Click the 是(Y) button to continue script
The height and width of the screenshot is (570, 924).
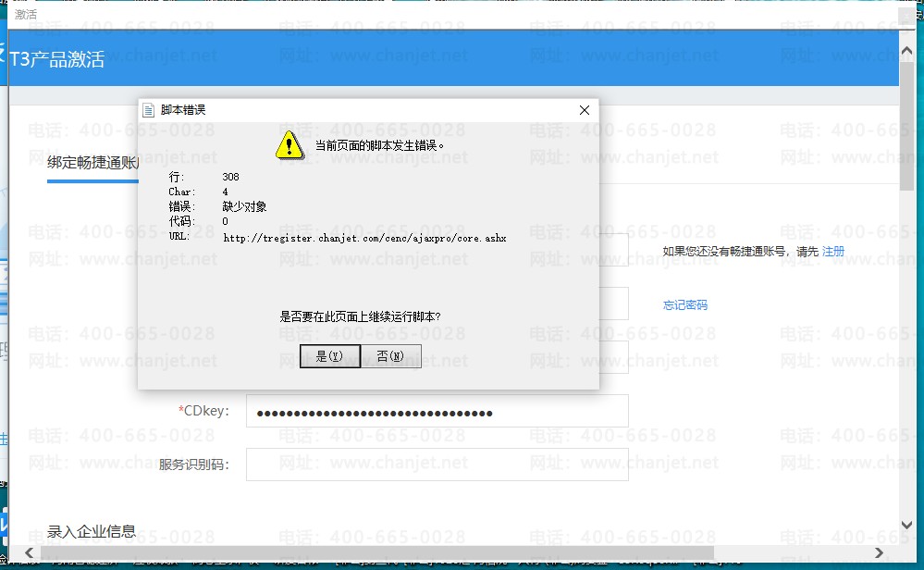coord(330,356)
